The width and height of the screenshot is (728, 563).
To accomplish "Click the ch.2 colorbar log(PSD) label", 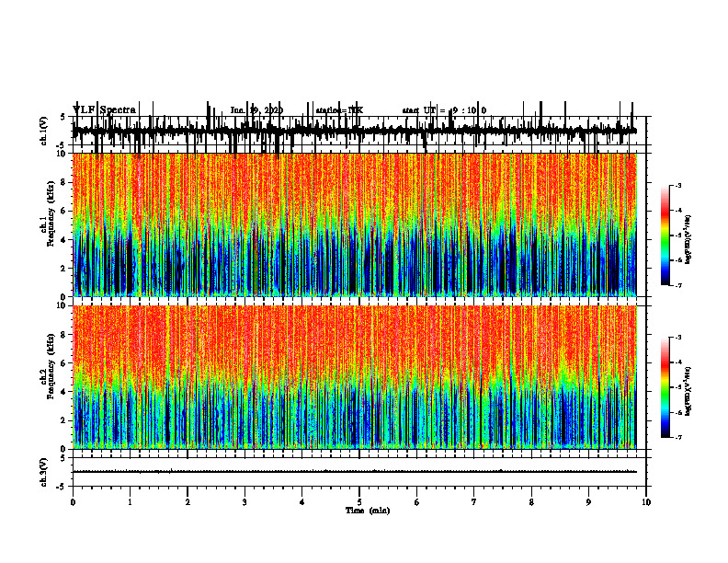I will 688,392.
